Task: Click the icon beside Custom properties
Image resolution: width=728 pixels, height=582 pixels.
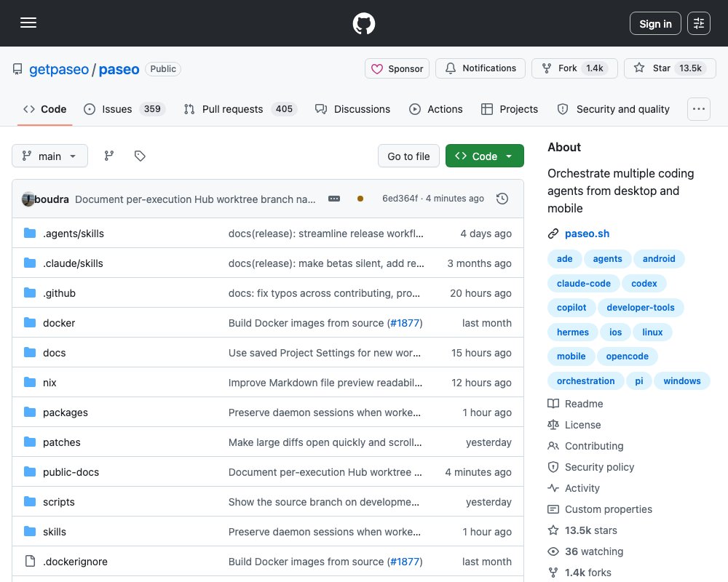Action: tap(553, 509)
